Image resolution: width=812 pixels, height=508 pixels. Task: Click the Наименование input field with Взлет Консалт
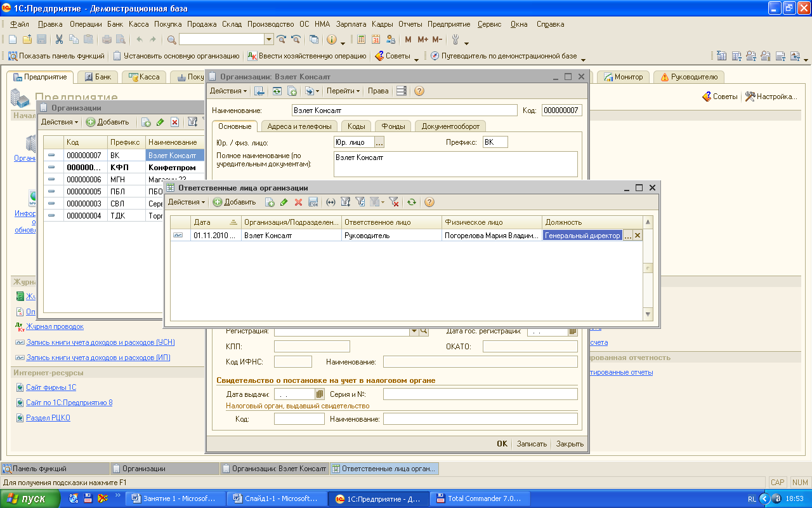[x=404, y=110]
